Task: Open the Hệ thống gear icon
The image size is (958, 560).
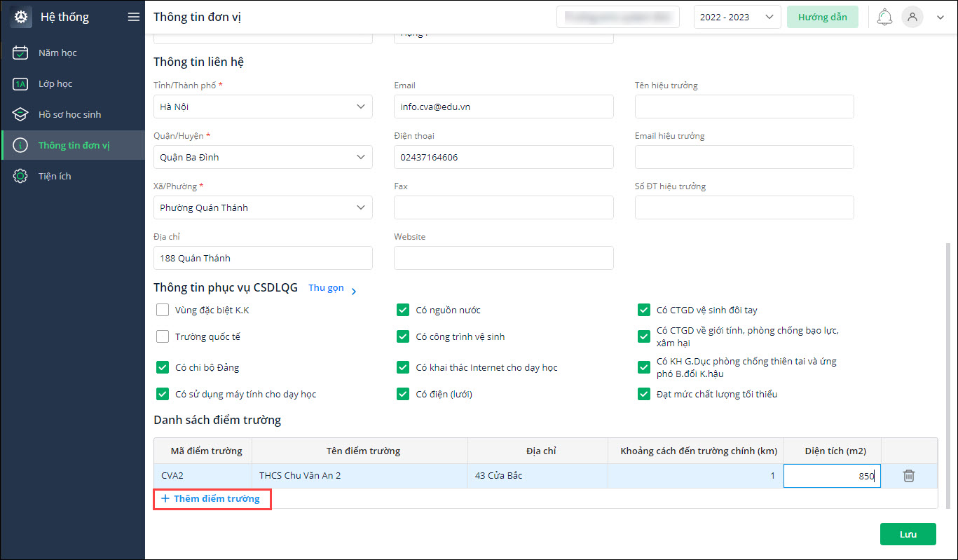Action: (x=20, y=17)
